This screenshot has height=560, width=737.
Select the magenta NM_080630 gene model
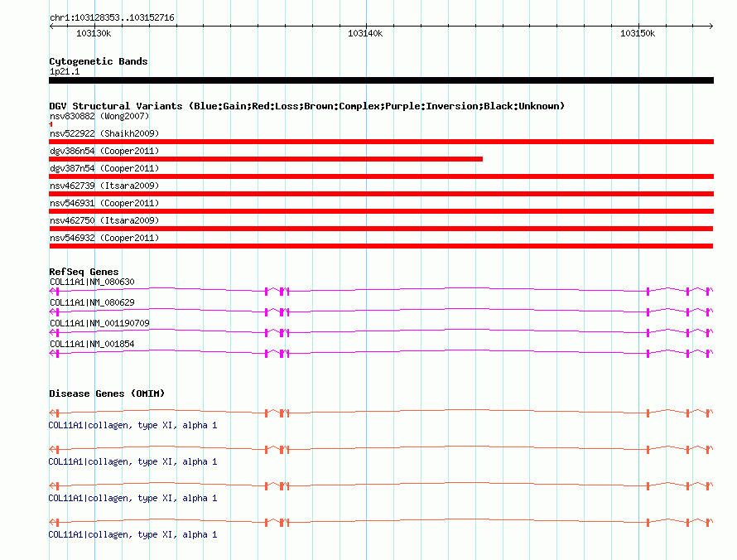coord(381,291)
